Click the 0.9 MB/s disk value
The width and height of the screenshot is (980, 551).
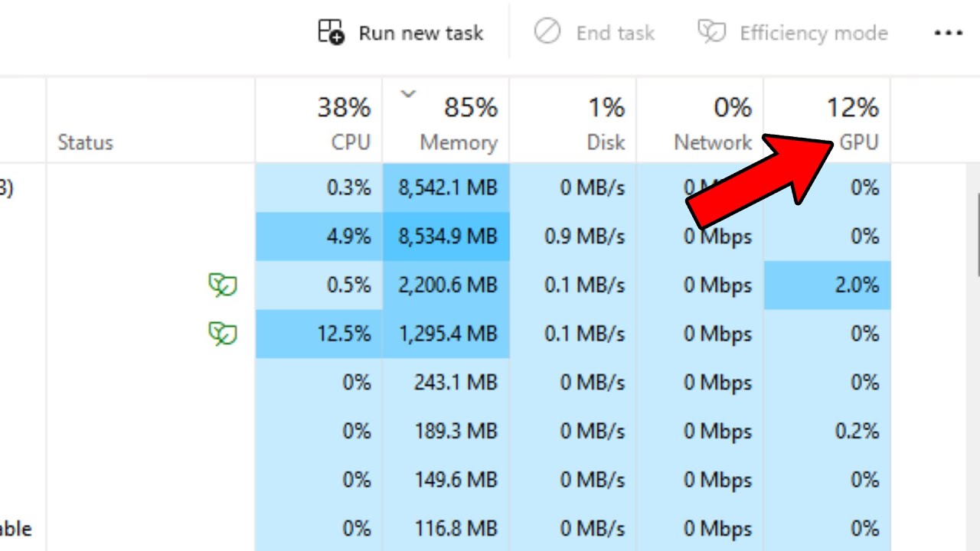(584, 236)
